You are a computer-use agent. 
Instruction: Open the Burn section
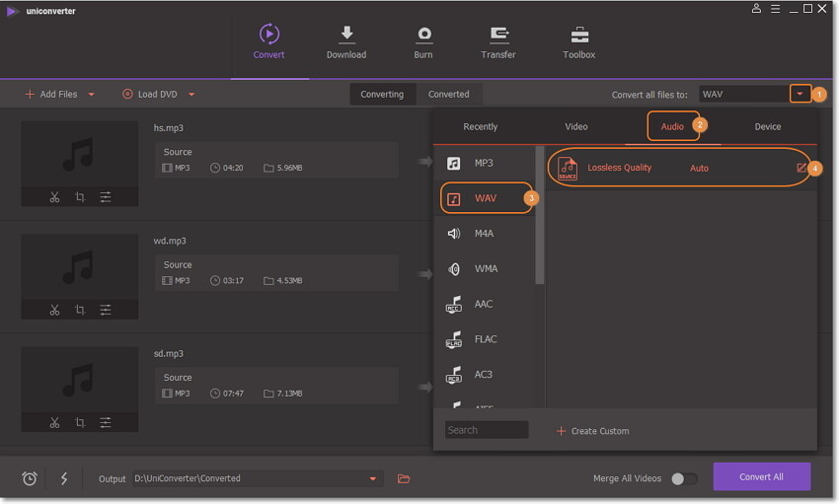[423, 41]
